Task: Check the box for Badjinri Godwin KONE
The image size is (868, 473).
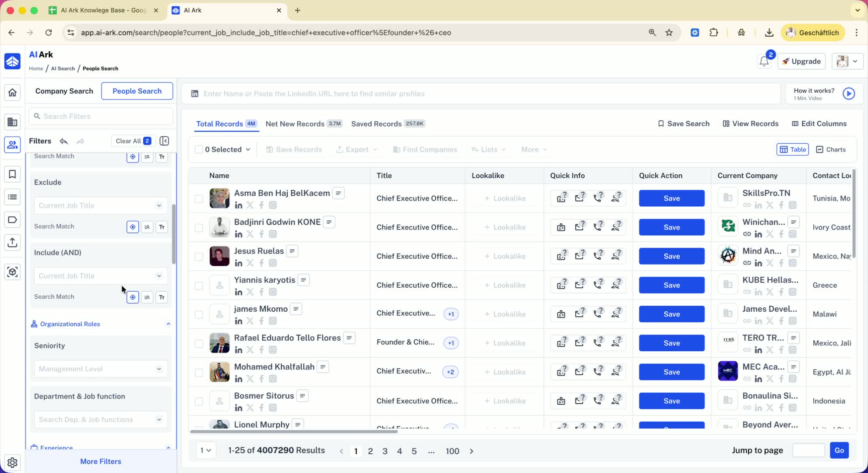Action: [199, 228]
